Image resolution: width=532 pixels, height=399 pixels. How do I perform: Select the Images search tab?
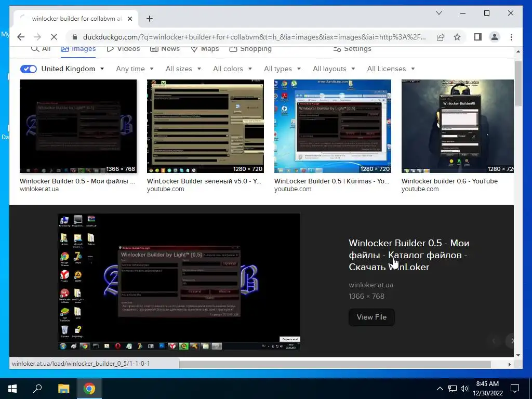tap(78, 48)
